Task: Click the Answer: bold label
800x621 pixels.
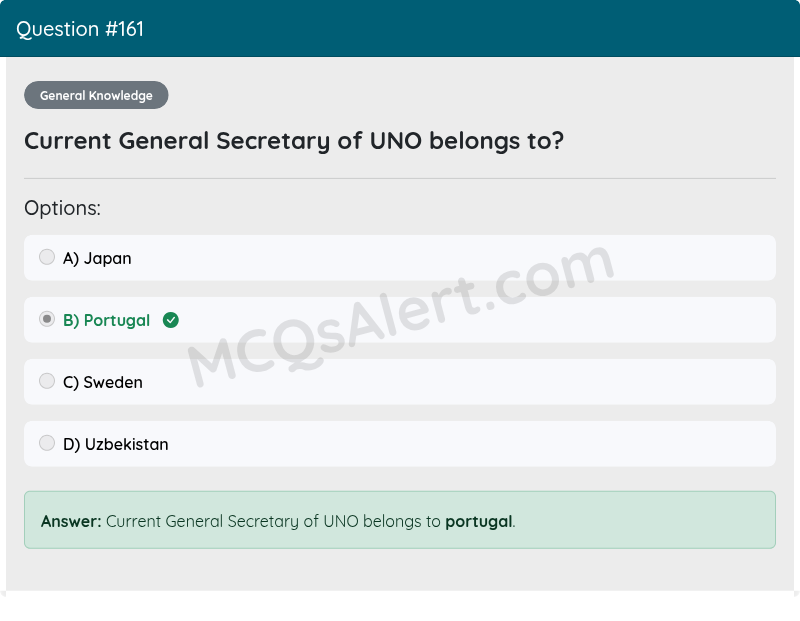Action: coord(64,521)
